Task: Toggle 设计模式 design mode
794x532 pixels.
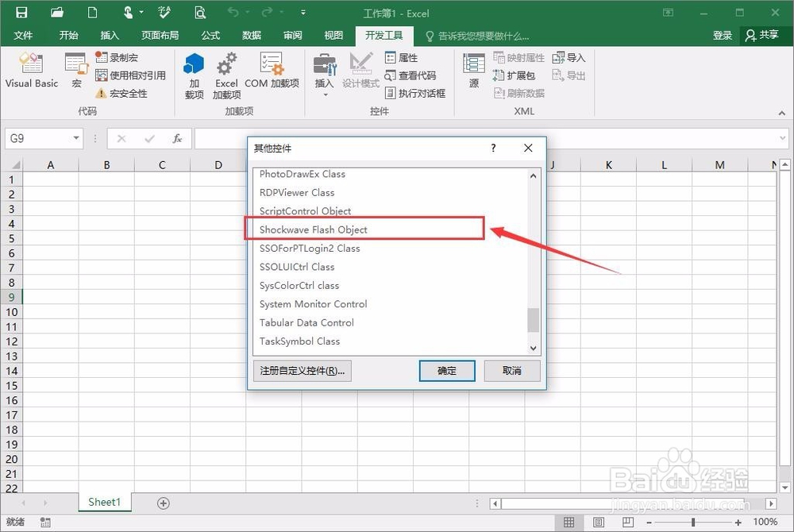Action: pyautogui.click(x=360, y=71)
